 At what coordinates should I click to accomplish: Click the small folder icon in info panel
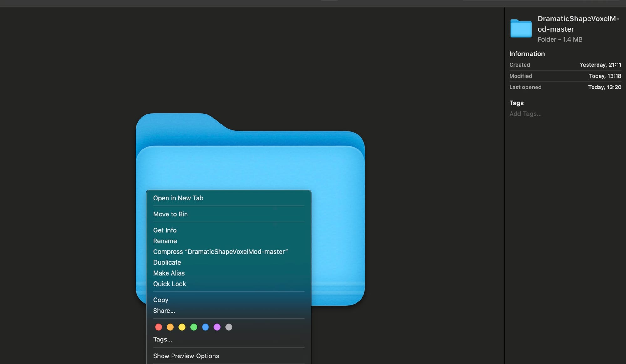[521, 28]
